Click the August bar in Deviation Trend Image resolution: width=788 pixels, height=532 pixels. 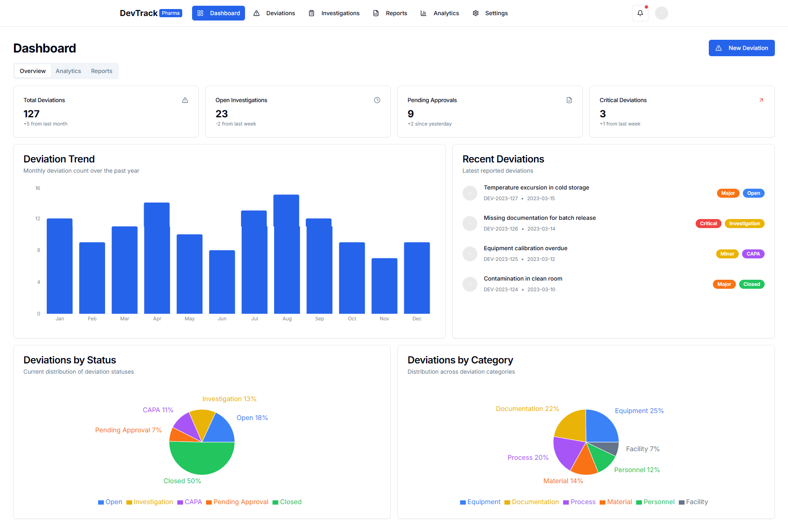point(286,254)
